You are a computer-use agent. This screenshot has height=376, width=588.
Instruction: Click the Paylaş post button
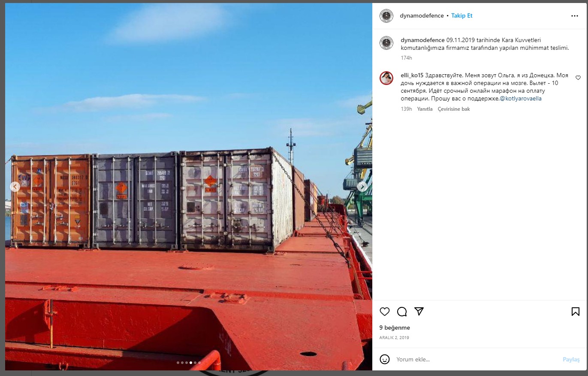coord(571,359)
